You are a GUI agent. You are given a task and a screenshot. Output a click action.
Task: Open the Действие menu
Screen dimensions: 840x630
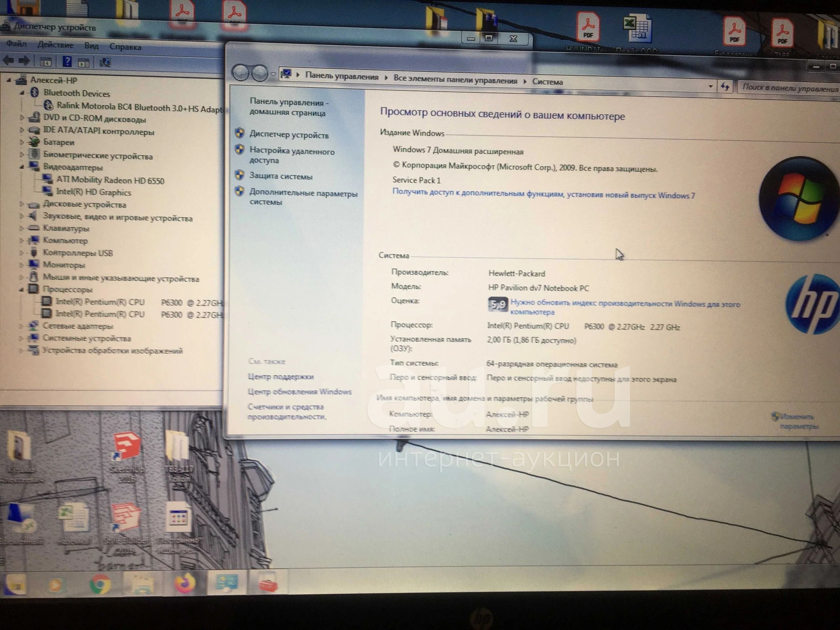pyautogui.click(x=55, y=45)
